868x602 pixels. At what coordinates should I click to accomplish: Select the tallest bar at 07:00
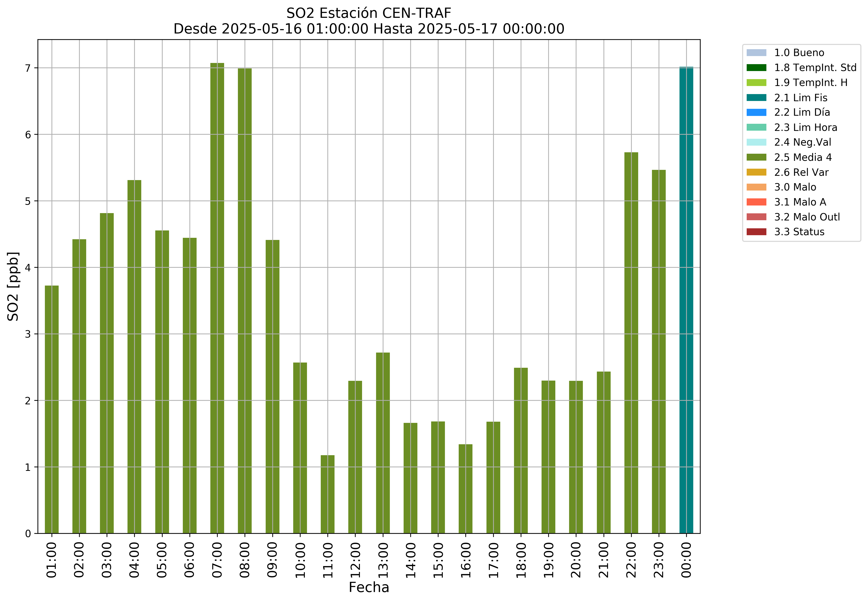[x=217, y=298]
